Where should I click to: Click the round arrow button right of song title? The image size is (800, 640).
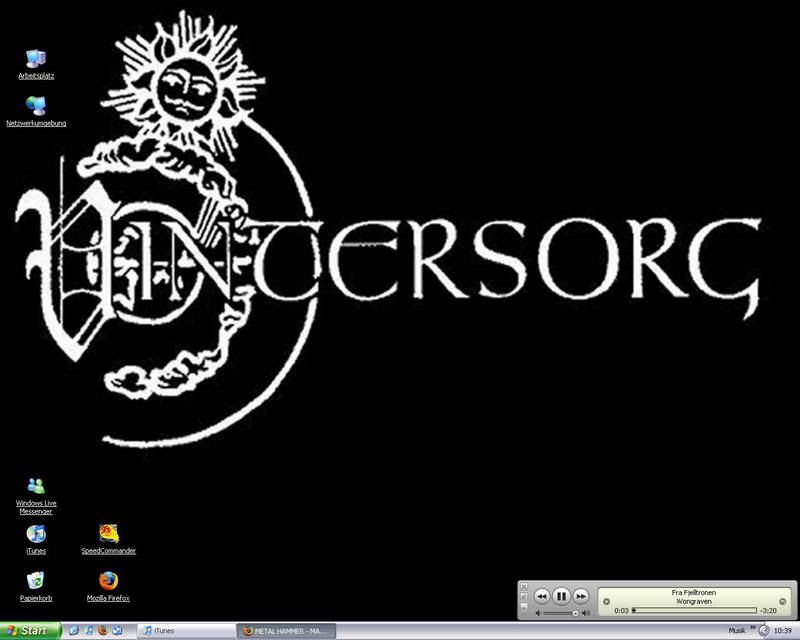(782, 601)
